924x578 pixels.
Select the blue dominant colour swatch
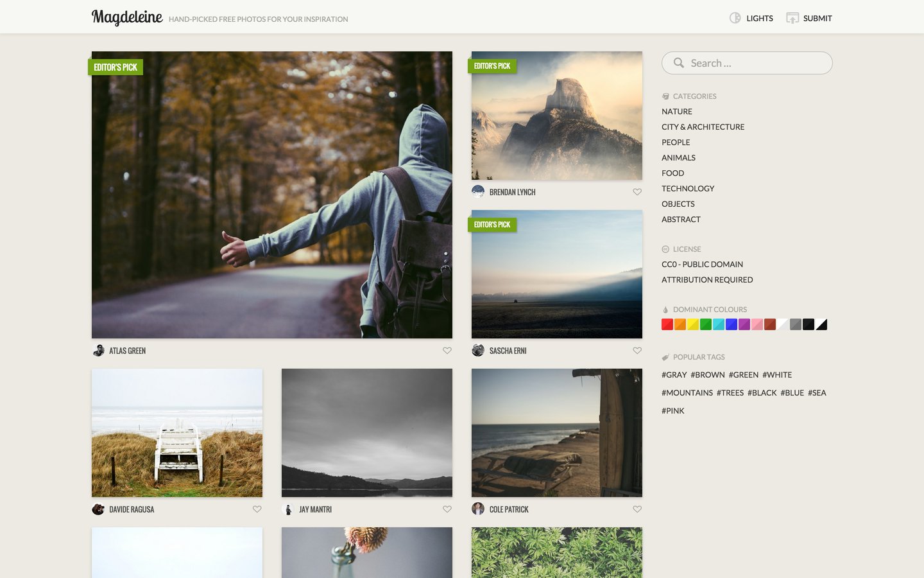point(732,324)
